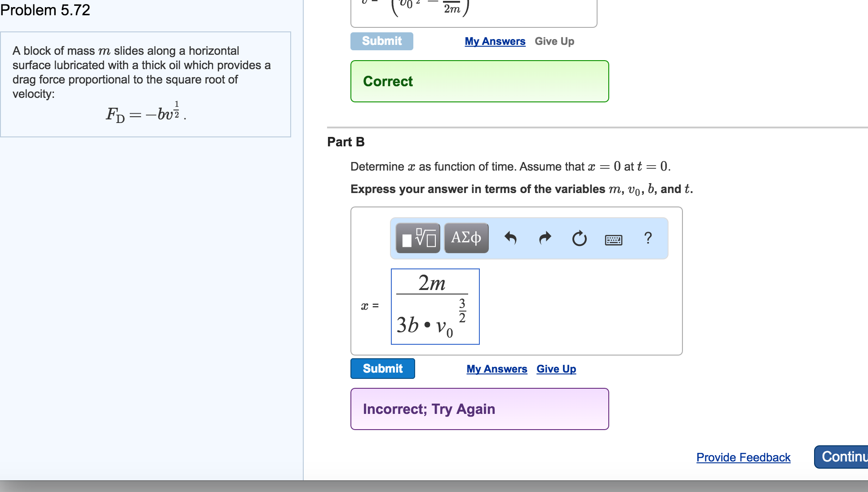Open the Greek symbols palette (ΑΣφ)

(465, 238)
